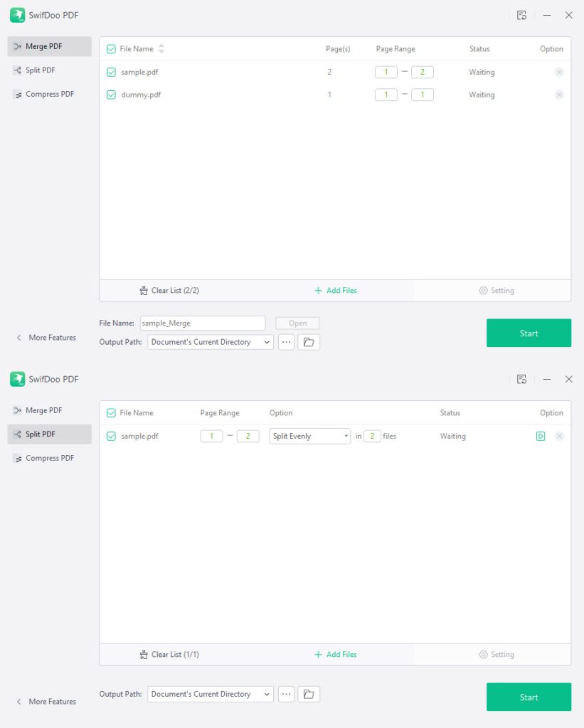Edit dummy.pdf start page field

(386, 95)
